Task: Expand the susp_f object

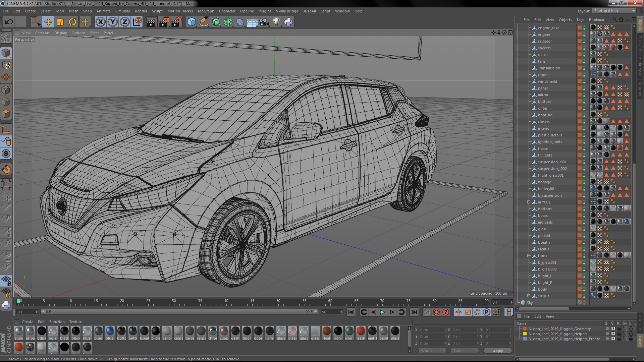Action: coord(529,296)
